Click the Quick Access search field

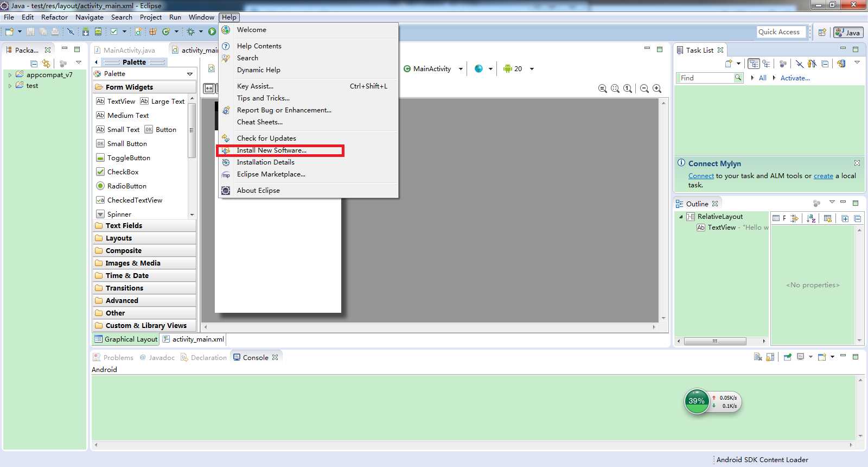coord(782,32)
